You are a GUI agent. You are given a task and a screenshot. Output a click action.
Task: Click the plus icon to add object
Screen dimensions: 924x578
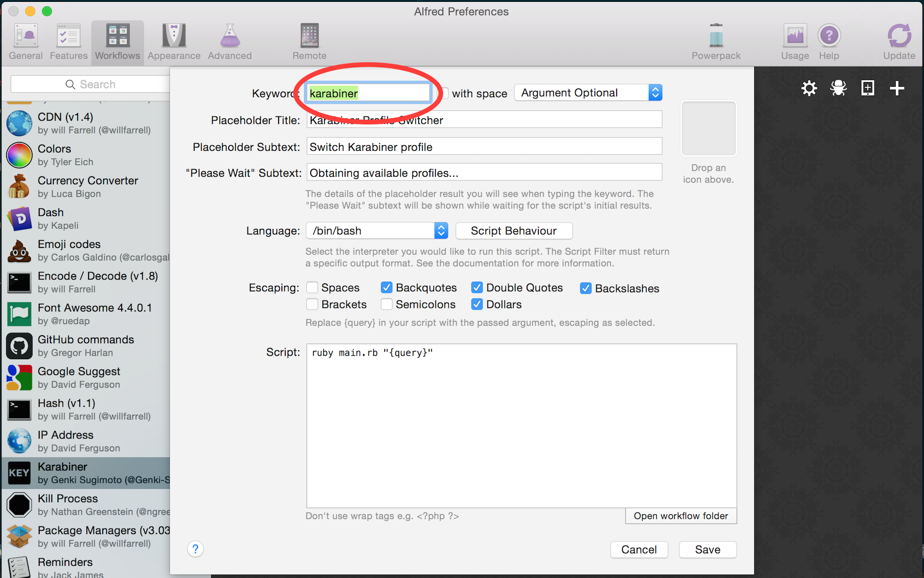pyautogui.click(x=897, y=88)
